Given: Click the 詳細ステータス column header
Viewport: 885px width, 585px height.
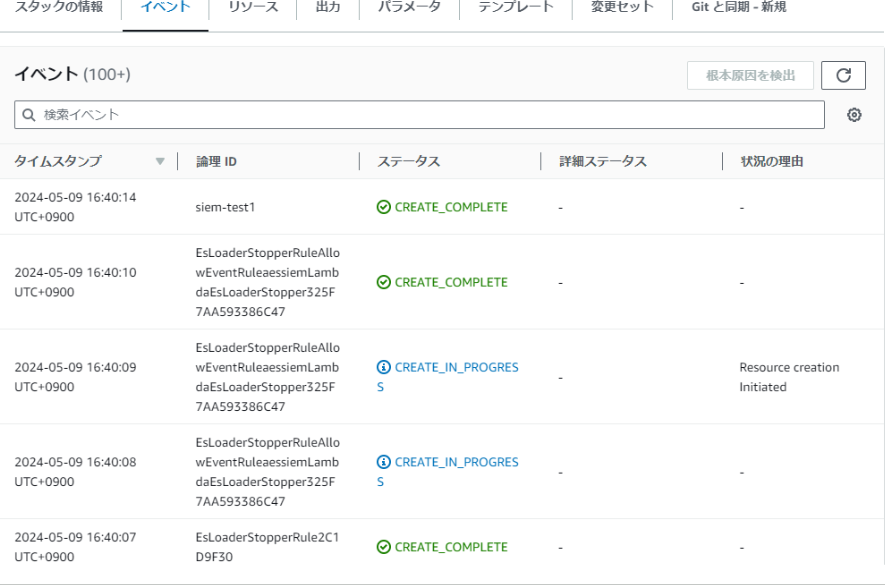Looking at the screenshot, I should coord(603,161).
